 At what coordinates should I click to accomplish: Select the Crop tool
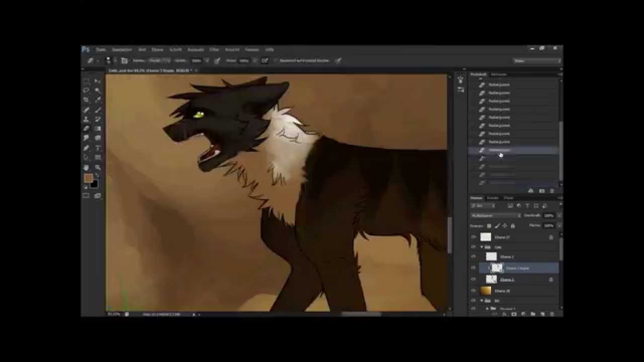87,100
